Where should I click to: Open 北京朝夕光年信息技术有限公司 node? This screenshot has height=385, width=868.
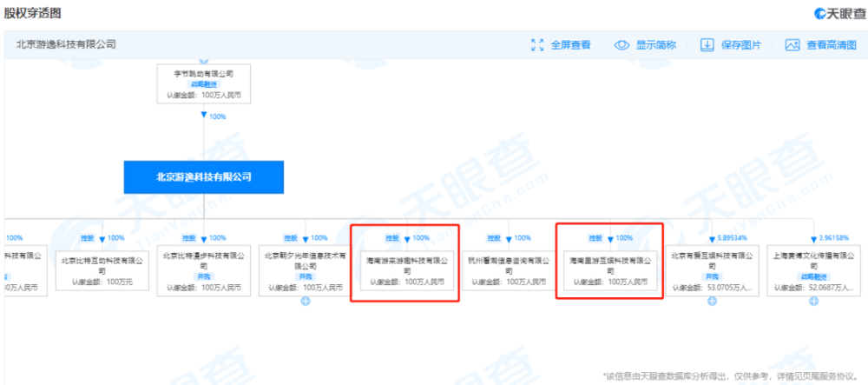(306, 273)
